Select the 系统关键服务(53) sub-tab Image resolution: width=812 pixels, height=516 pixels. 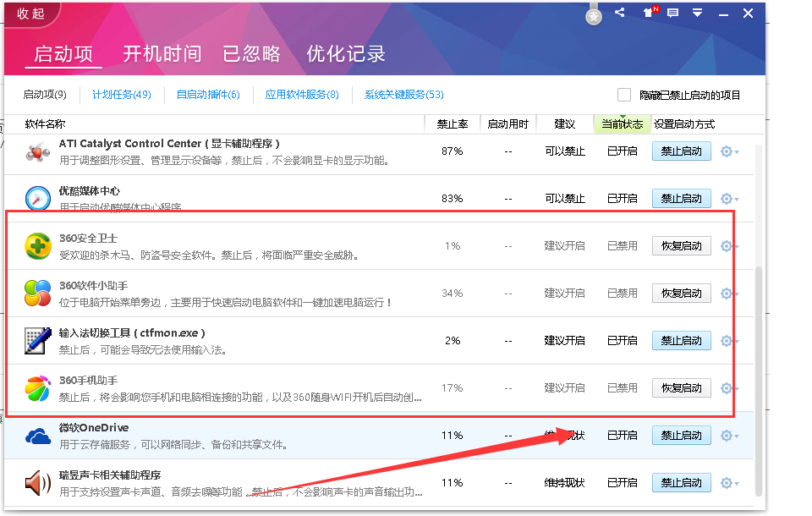point(404,94)
